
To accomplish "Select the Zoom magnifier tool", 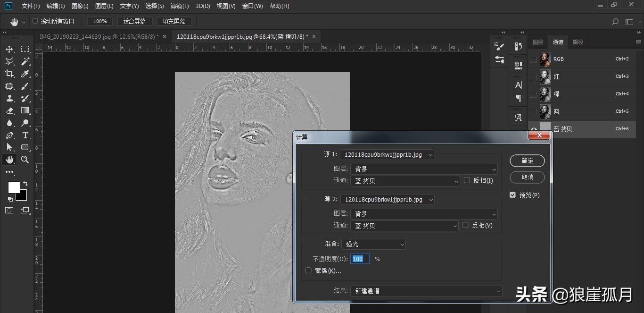I will (x=25, y=160).
